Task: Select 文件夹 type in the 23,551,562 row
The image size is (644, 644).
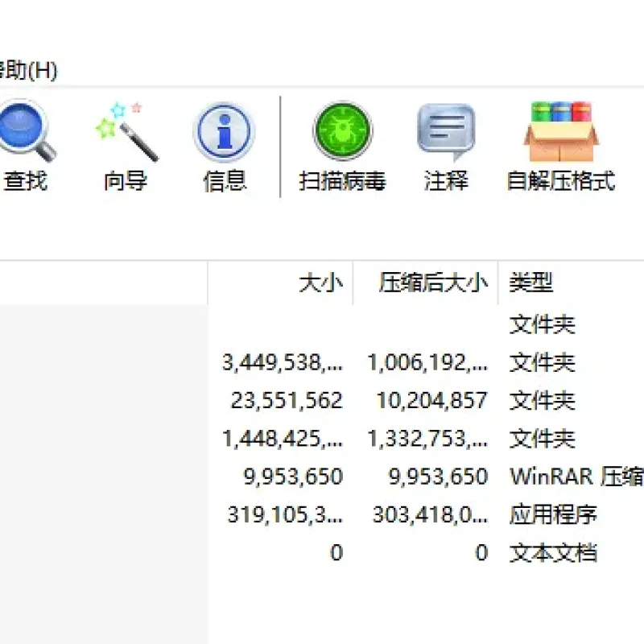Action: pos(542,400)
